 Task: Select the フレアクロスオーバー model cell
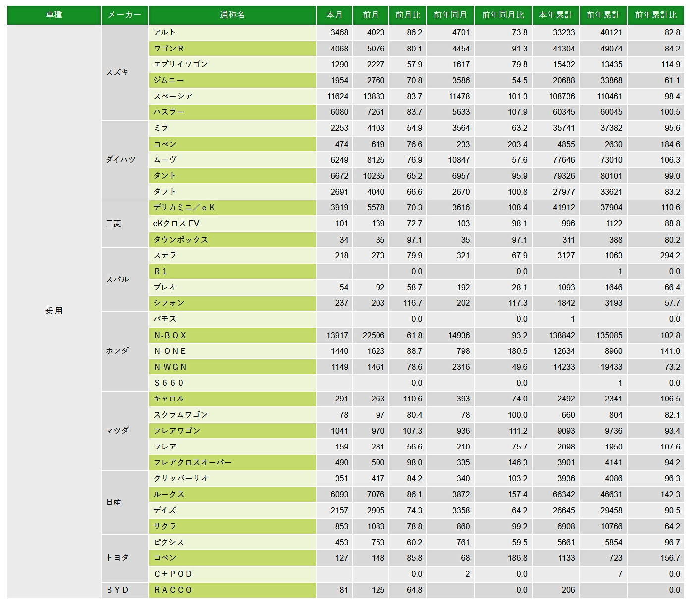click(232, 462)
